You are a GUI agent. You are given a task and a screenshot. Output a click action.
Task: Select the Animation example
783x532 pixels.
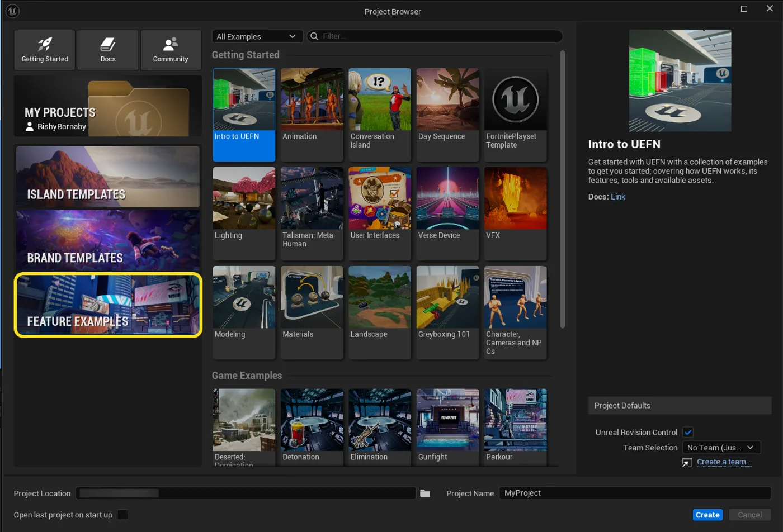[x=312, y=115]
